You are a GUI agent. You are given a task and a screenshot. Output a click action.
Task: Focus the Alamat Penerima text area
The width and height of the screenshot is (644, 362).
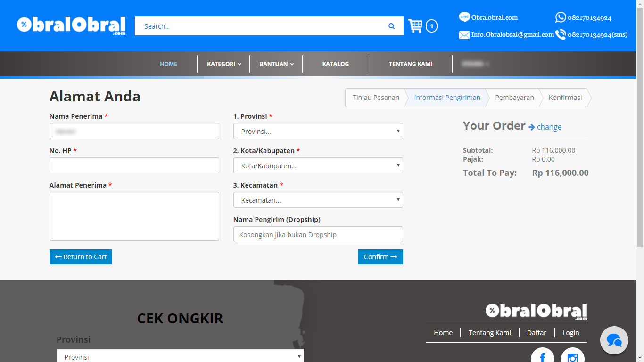point(134,216)
